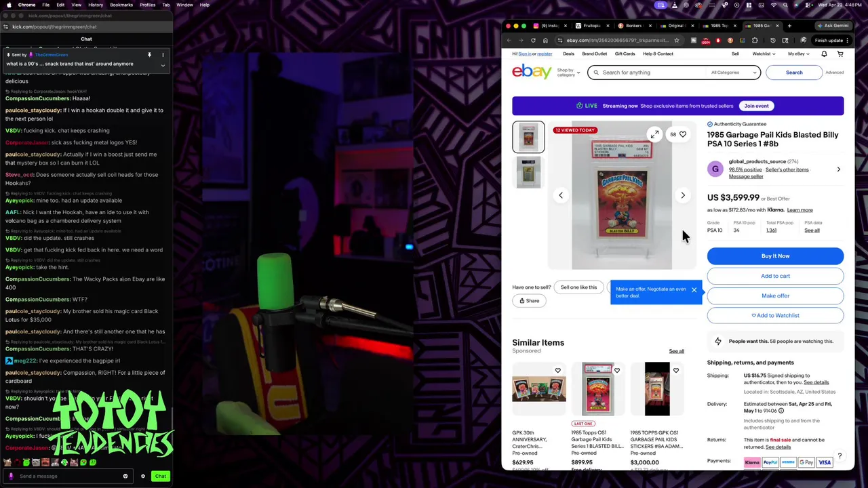Open delivery estimate info icon
The image size is (868, 488).
(x=781, y=411)
